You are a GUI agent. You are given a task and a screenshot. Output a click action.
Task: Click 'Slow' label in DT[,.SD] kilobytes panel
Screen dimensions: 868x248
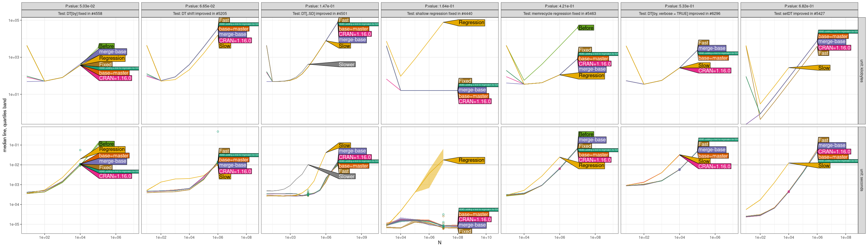pos(344,46)
